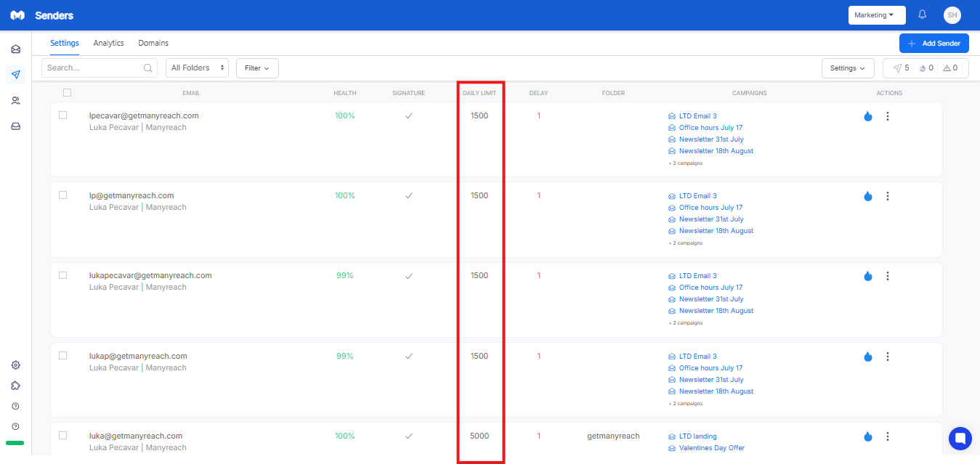Open the settings gear icon in sidebar

(16, 365)
